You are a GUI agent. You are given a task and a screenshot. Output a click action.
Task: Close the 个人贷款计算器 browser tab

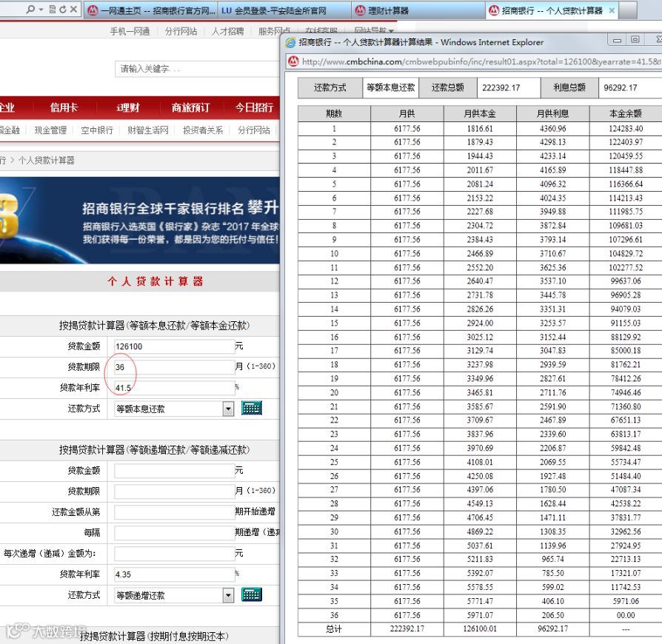point(612,10)
